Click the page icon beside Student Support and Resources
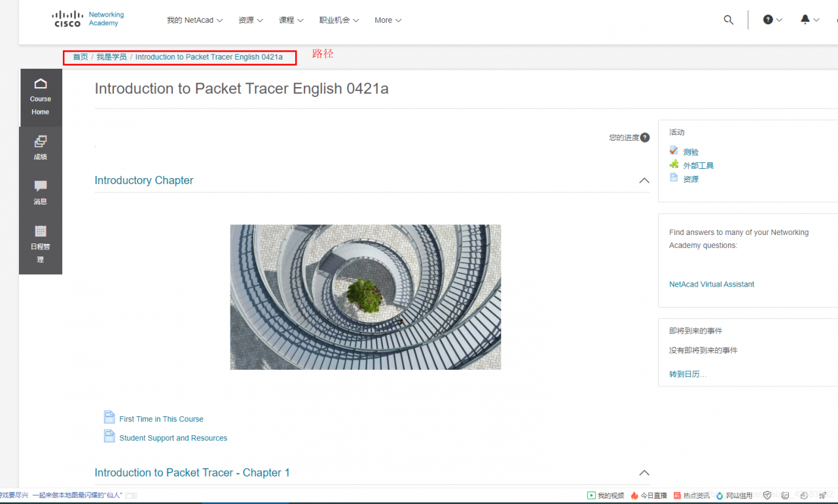The height and width of the screenshot is (504, 838). click(x=109, y=436)
